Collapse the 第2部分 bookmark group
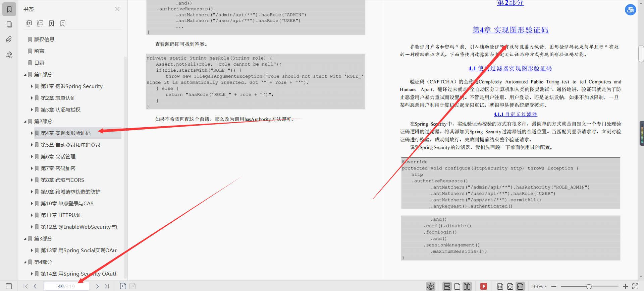This screenshot has height=291, width=644. [25, 122]
